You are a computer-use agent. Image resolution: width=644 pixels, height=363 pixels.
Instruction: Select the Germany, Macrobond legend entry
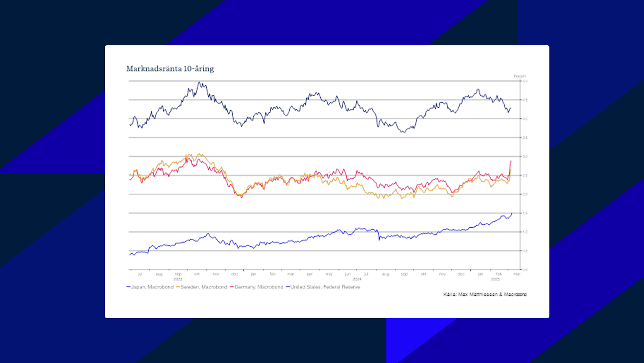point(258,287)
